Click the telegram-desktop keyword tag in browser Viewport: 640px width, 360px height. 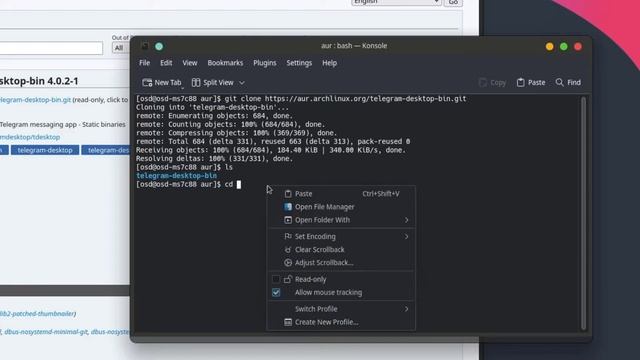click(x=45, y=150)
